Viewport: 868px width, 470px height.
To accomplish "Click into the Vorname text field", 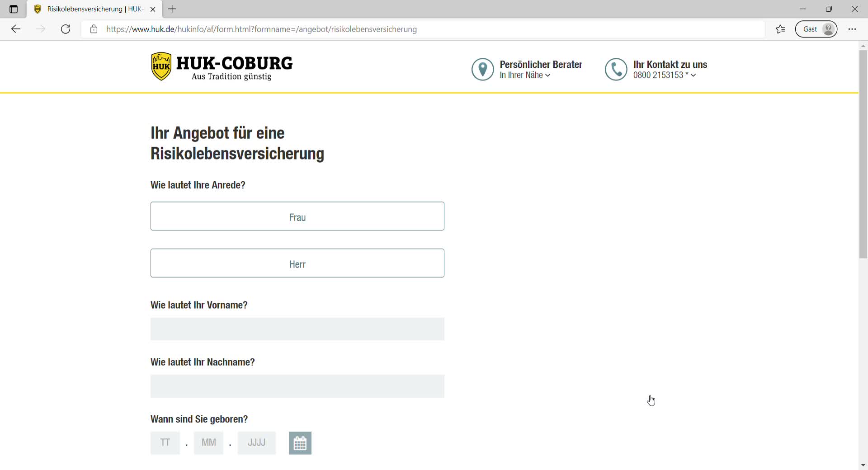I will (x=297, y=329).
